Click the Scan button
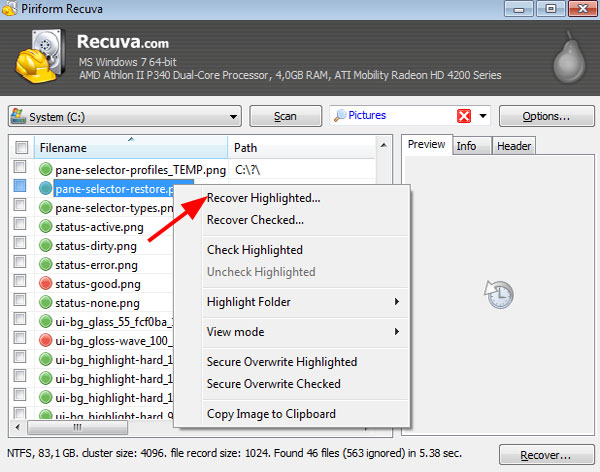 point(285,116)
